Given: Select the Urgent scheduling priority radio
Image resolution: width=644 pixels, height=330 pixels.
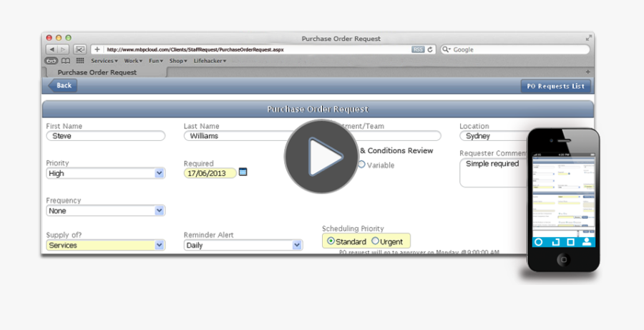Looking at the screenshot, I should click(376, 241).
